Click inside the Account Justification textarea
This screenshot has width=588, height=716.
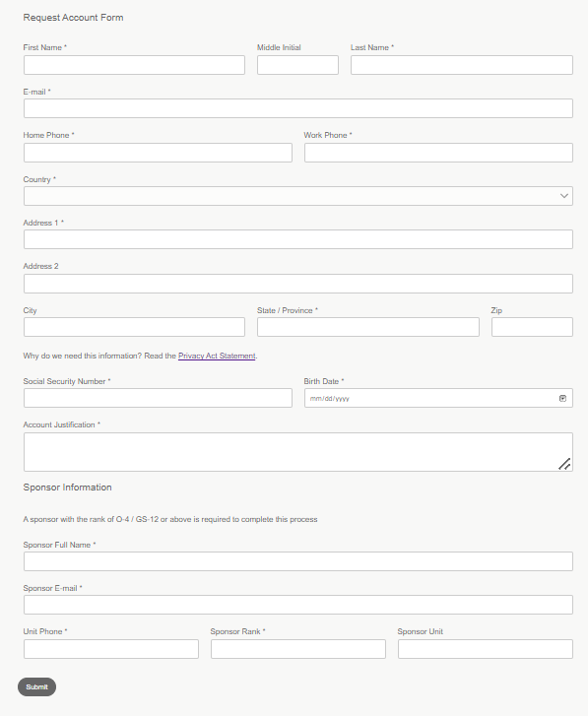(298, 452)
